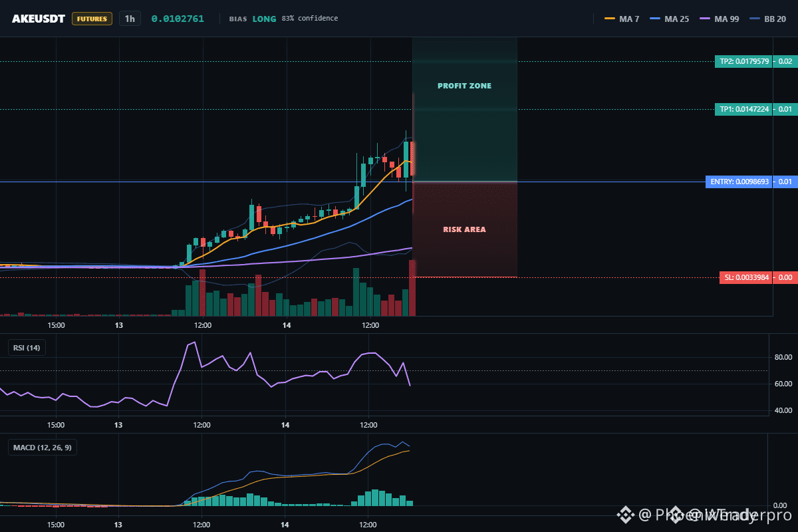Click the 40.00 RSI axis value
The width and height of the screenshot is (798, 532).
click(x=783, y=411)
